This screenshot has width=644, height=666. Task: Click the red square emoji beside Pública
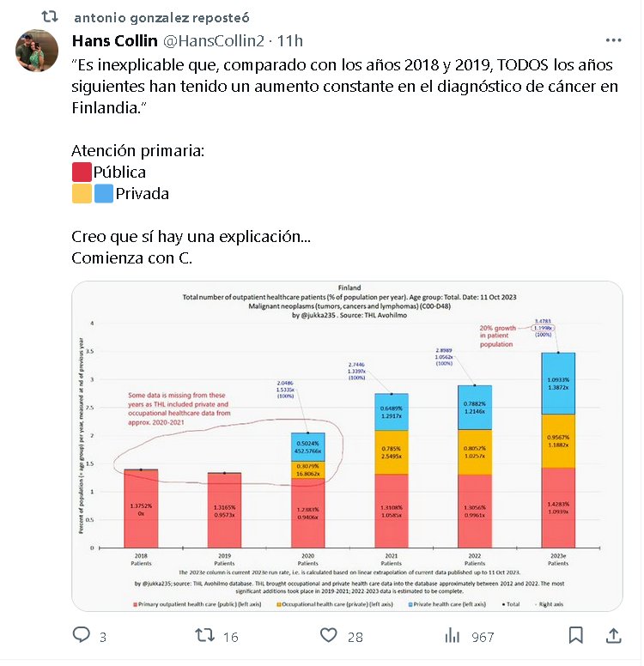[82, 172]
